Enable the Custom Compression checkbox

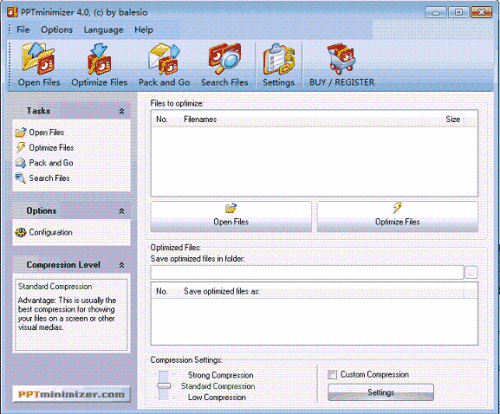pyautogui.click(x=332, y=375)
